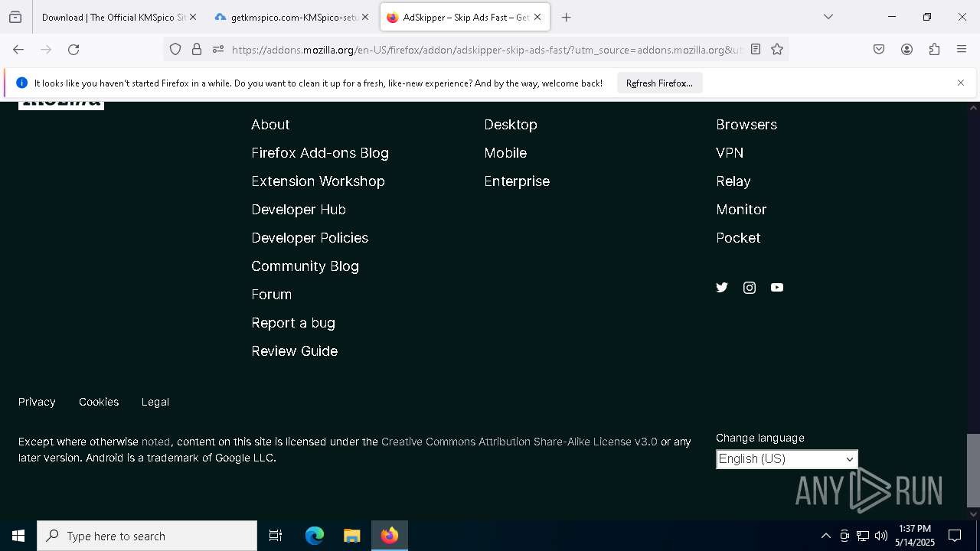
Task: Open the volume speaker icon
Action: pos(881,536)
